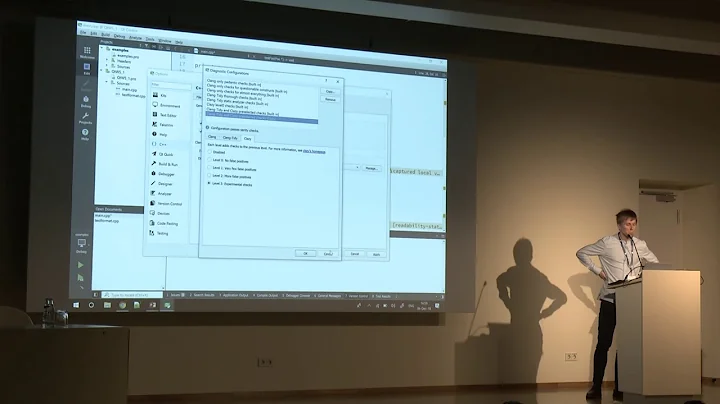Switch to Edit mode in the sidebar

tap(86, 69)
